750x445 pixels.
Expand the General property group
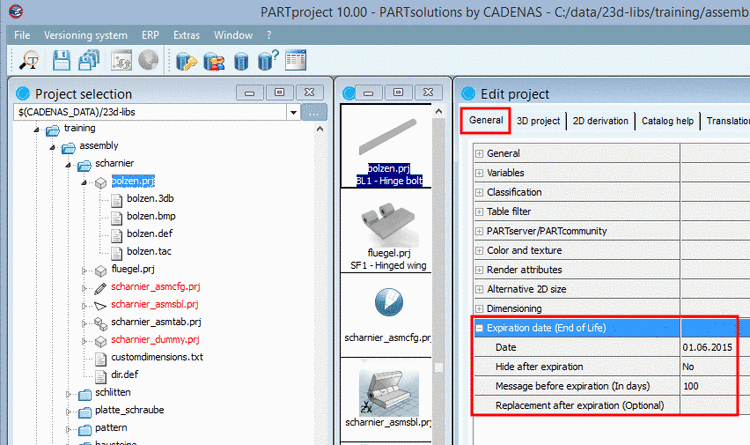479,154
